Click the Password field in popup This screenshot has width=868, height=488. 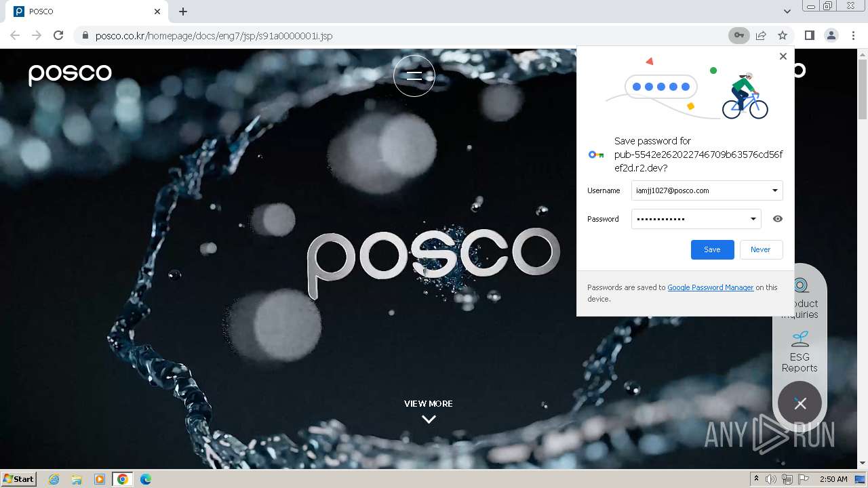tap(696, 219)
